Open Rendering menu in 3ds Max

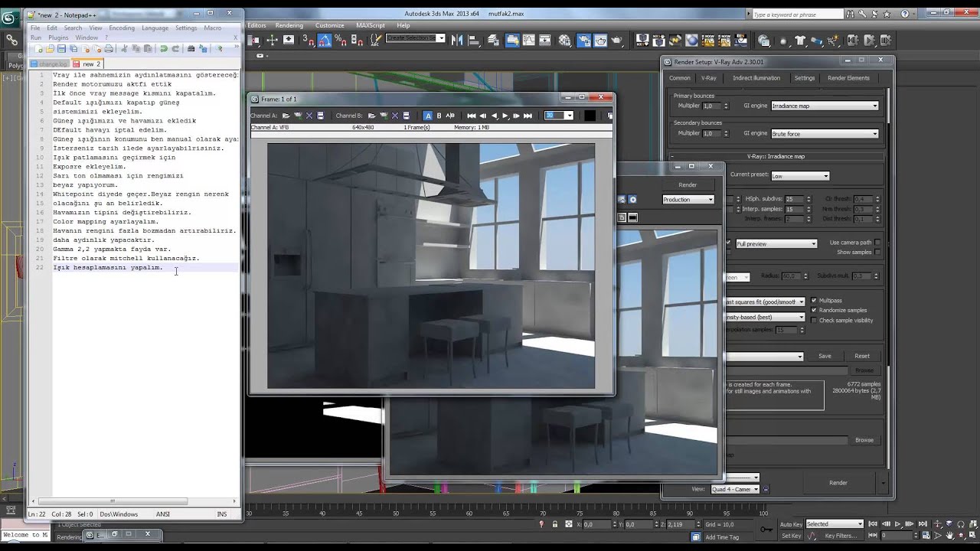pos(289,25)
